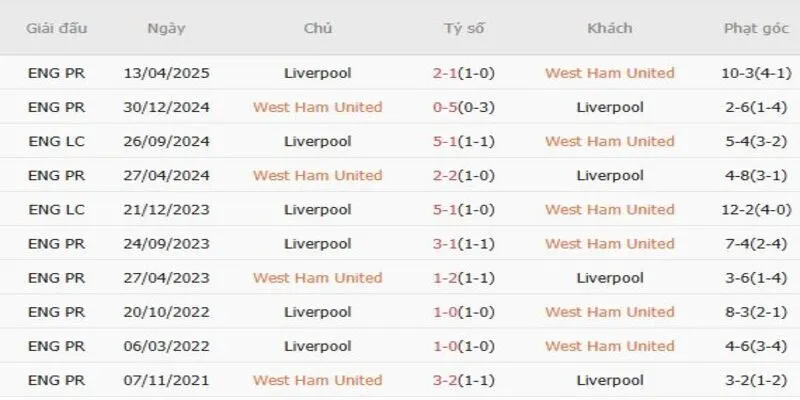This screenshot has width=800, height=400.
Task: Open the 1-0 score on 20/10/2022
Action: tap(445, 312)
